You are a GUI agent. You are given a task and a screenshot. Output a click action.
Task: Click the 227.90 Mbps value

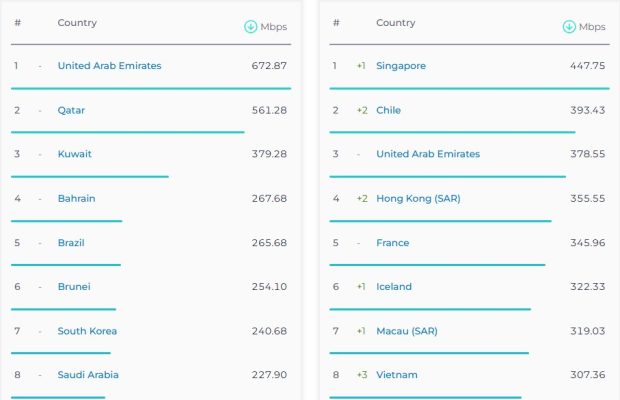269,375
